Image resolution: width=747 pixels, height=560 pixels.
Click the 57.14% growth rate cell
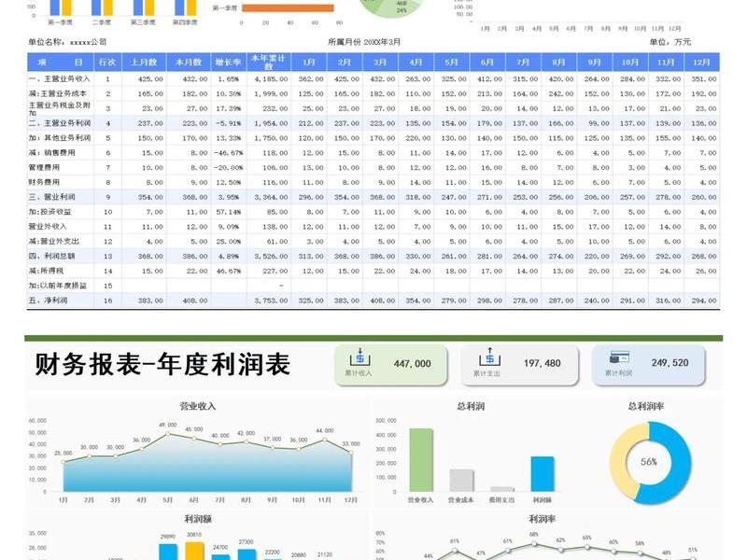coord(229,212)
